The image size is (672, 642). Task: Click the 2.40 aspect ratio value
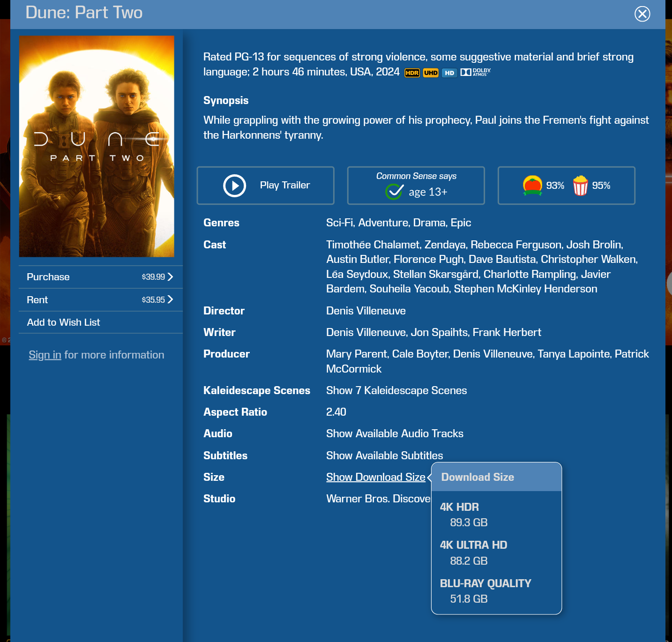coord(336,412)
